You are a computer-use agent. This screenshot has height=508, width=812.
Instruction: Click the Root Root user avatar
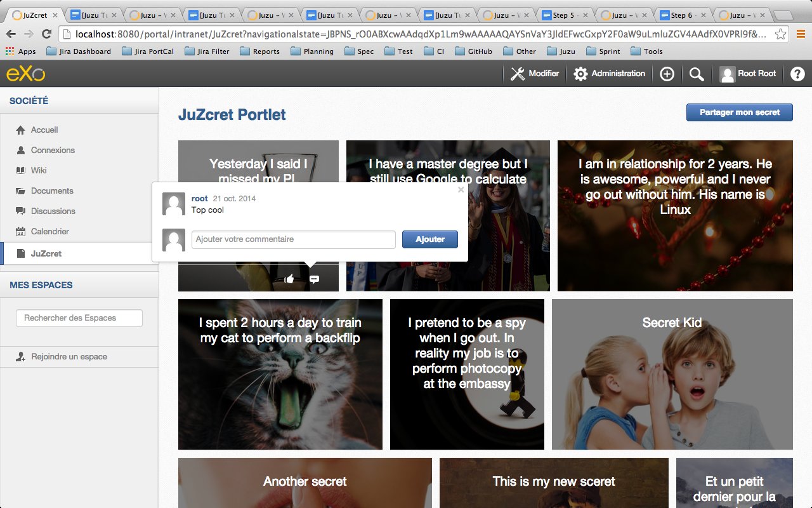728,74
